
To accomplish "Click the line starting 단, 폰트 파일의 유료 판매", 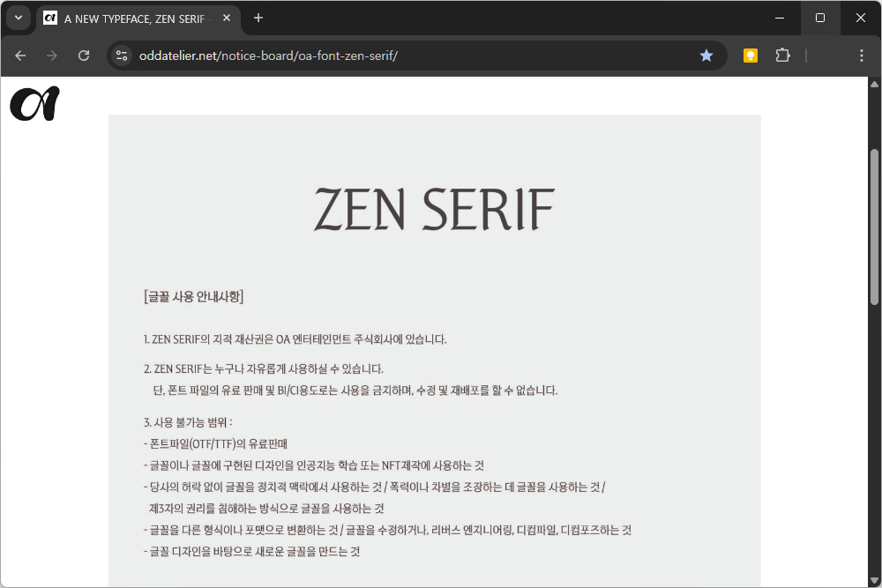I will (x=355, y=391).
